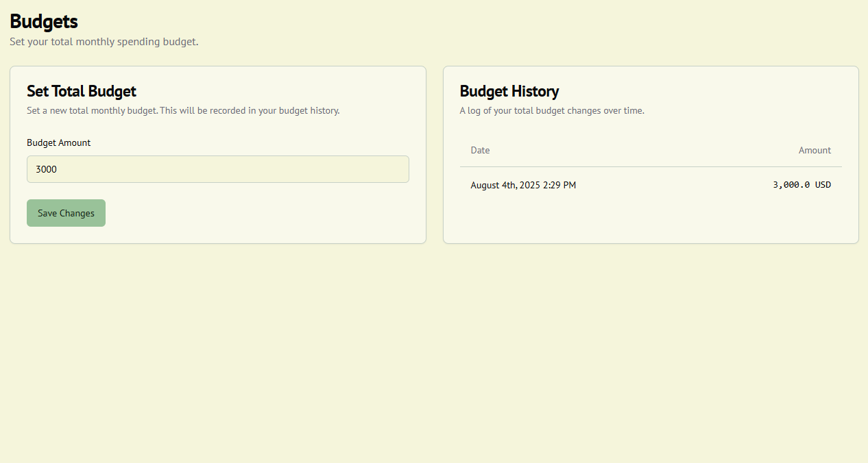Click the Budgets page title
Viewport: 868px width, 463px height.
click(x=43, y=21)
